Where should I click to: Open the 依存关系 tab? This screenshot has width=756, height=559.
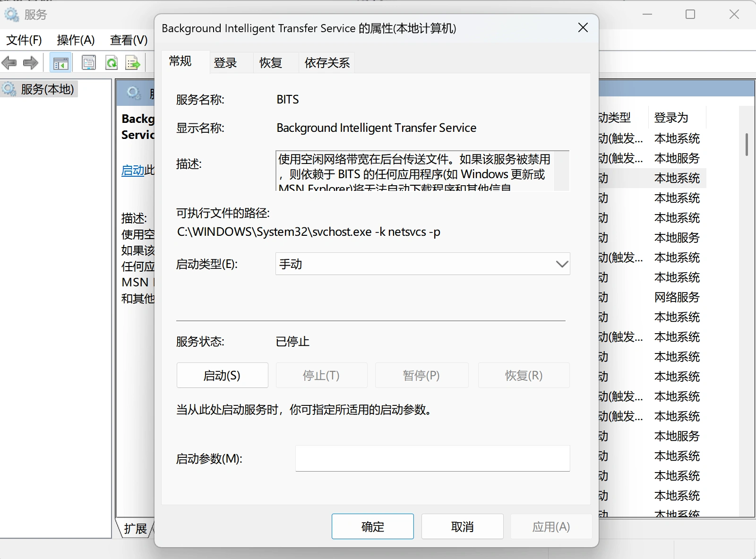tap(327, 62)
